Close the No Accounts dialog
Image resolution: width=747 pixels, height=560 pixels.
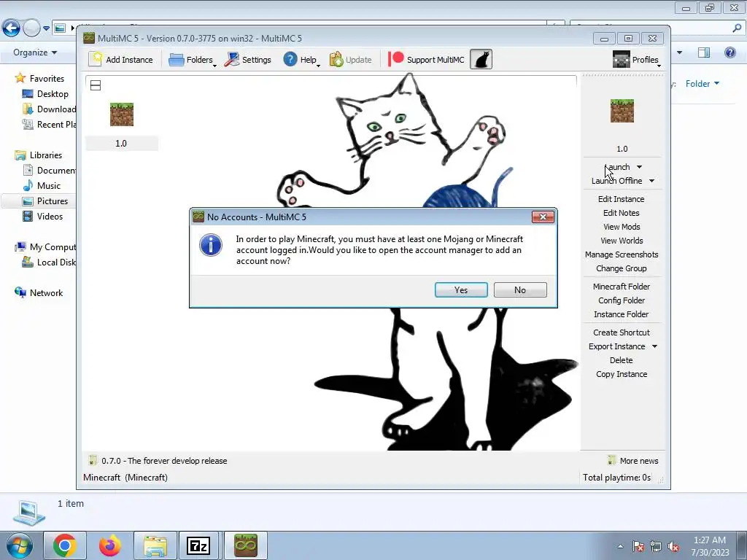(x=543, y=217)
